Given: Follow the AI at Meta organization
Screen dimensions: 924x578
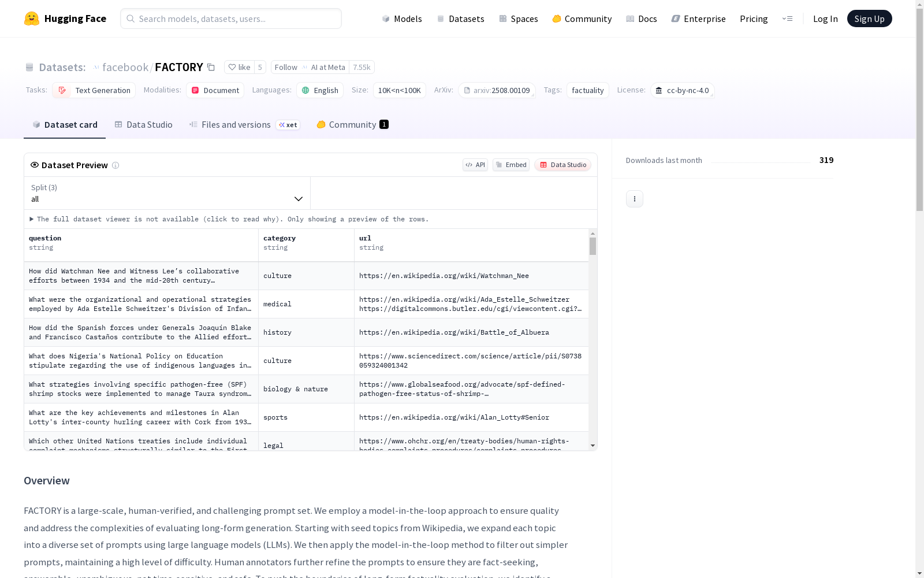Looking at the screenshot, I should [310, 67].
